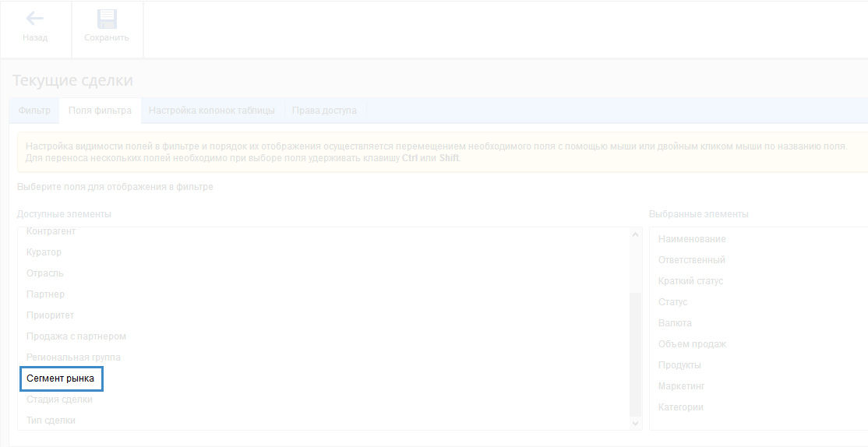
Task: Choose Куратор from available elements
Action: coord(44,252)
